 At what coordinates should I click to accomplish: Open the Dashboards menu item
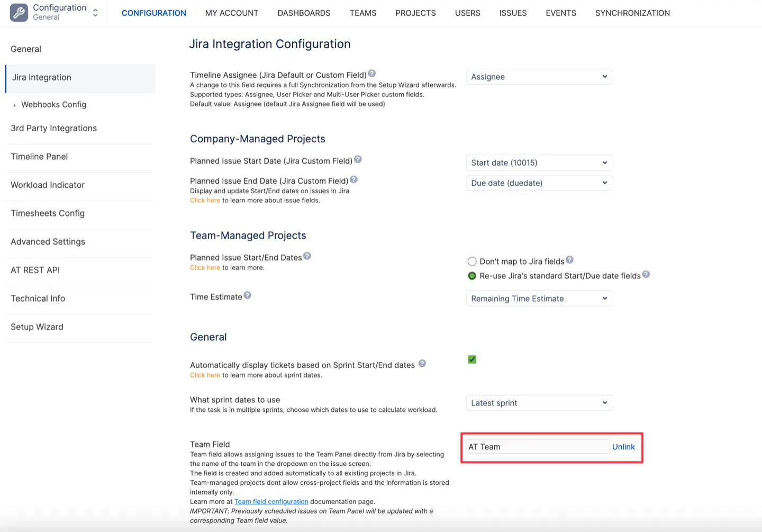point(304,13)
